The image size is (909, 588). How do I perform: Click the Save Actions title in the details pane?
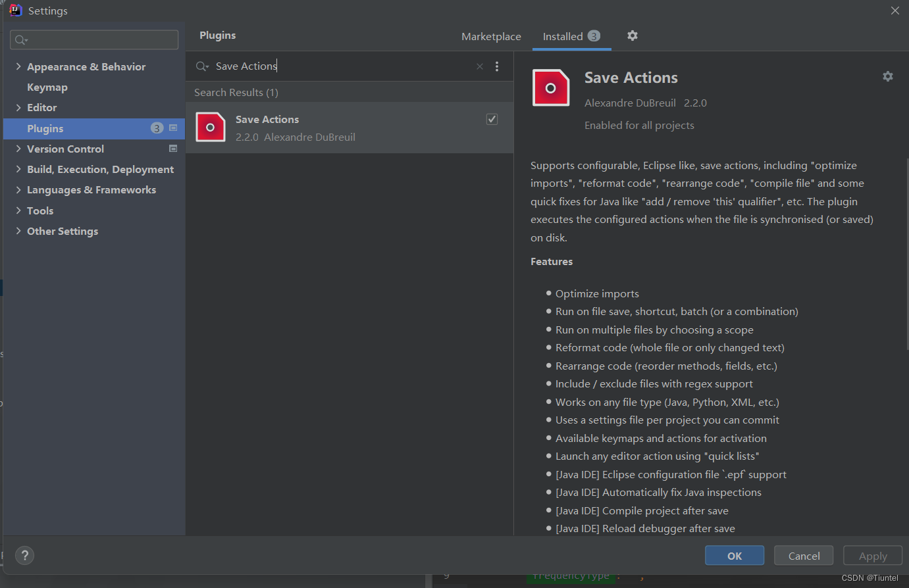(631, 78)
